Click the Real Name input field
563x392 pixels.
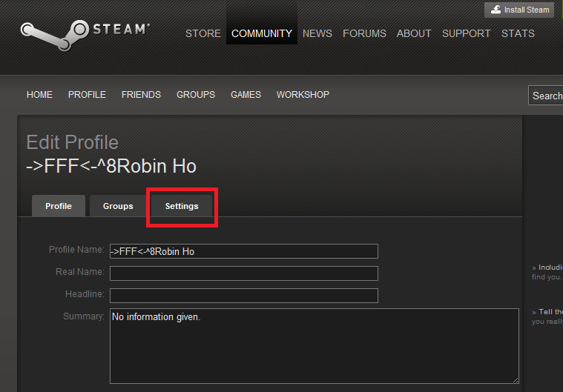tap(244, 273)
